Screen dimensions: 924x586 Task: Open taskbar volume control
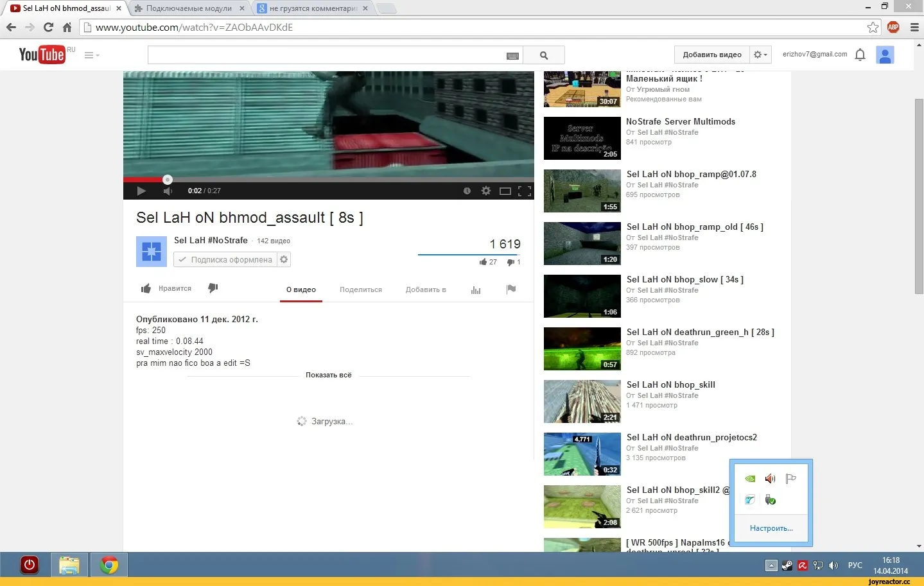[x=833, y=565]
